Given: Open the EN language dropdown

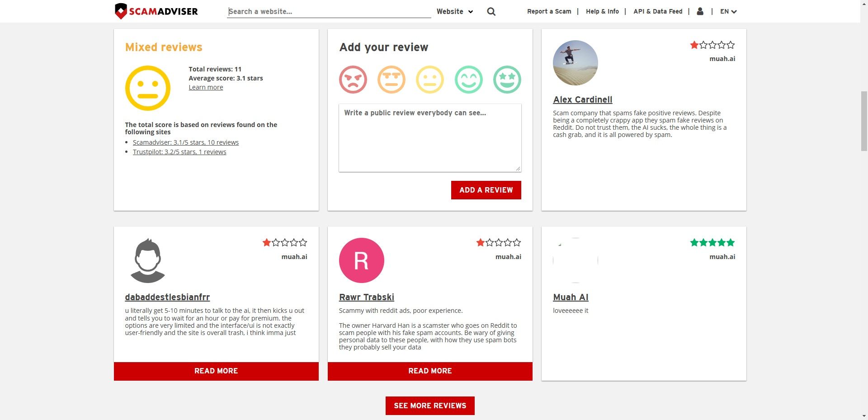Looking at the screenshot, I should click(x=728, y=12).
